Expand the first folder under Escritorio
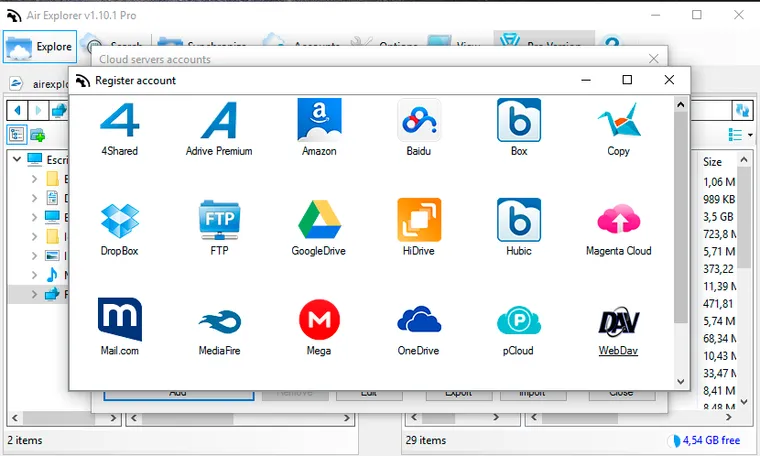Screen dimensions: 760x456 point(34,179)
